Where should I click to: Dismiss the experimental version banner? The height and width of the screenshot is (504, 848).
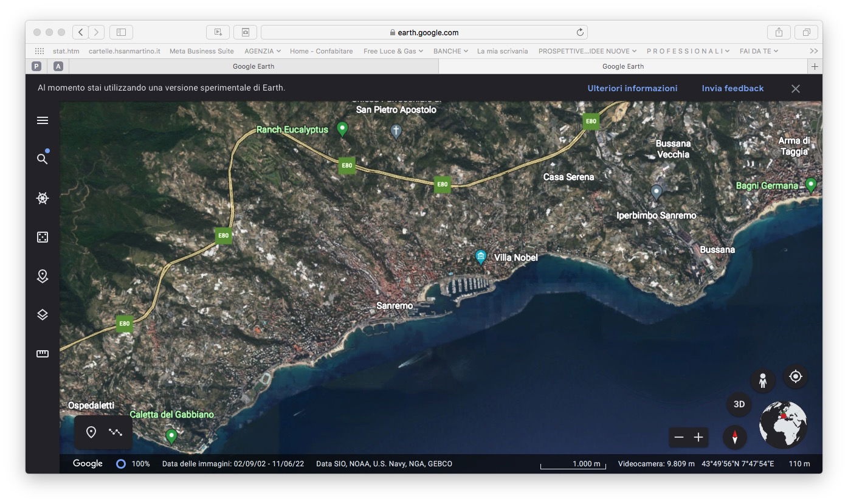(x=796, y=89)
